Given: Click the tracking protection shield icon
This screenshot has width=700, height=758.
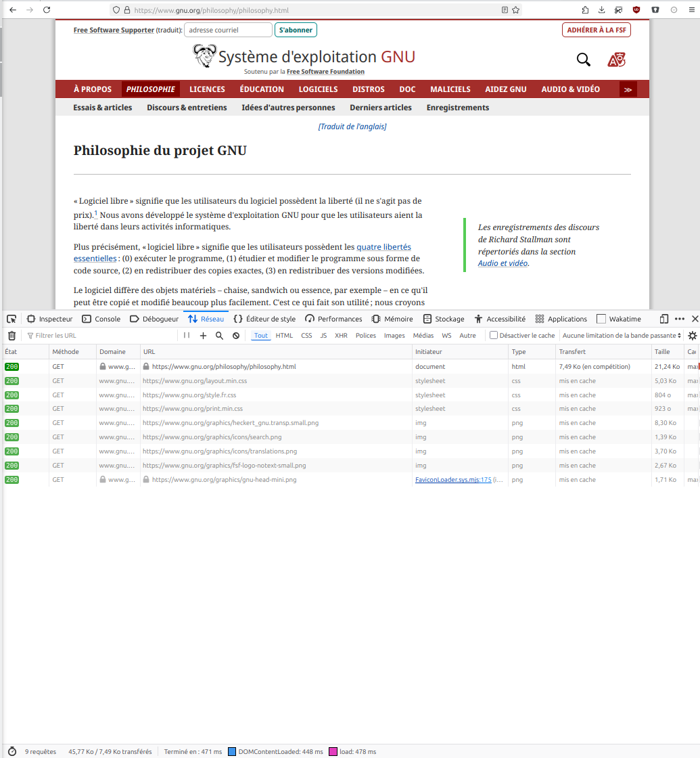Looking at the screenshot, I should [x=116, y=9].
